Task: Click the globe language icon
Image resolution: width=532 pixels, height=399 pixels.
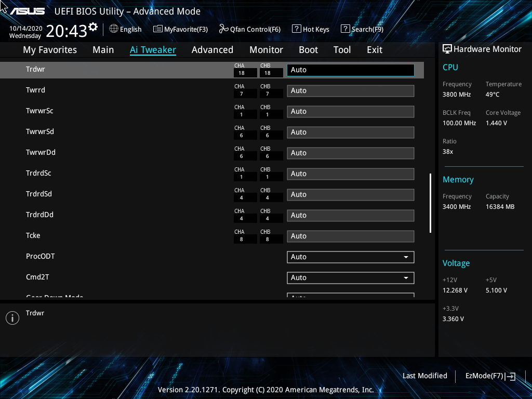Action: tap(114, 29)
